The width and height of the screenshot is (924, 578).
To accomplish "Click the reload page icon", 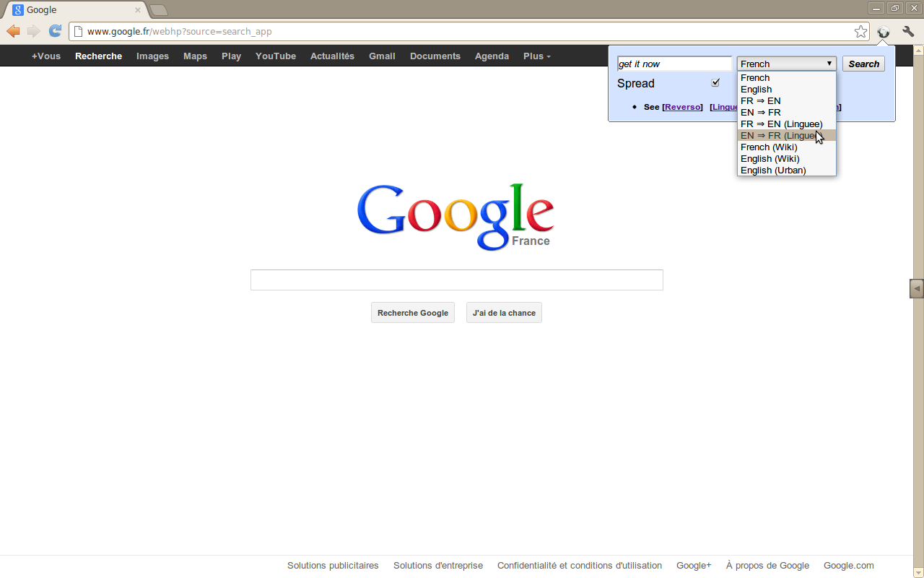I will click(55, 31).
